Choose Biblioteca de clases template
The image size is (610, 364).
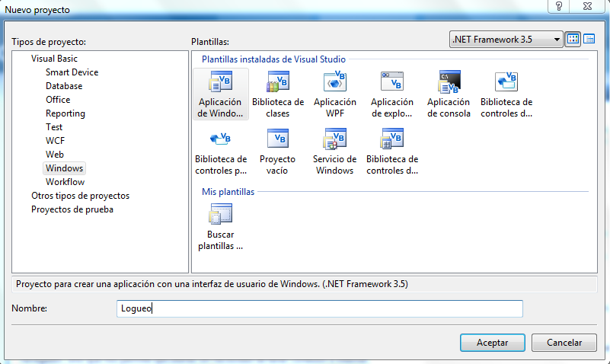[x=278, y=94]
